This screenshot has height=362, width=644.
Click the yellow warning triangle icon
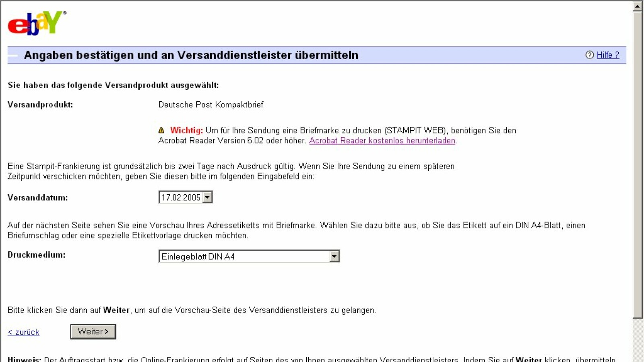[161, 130]
